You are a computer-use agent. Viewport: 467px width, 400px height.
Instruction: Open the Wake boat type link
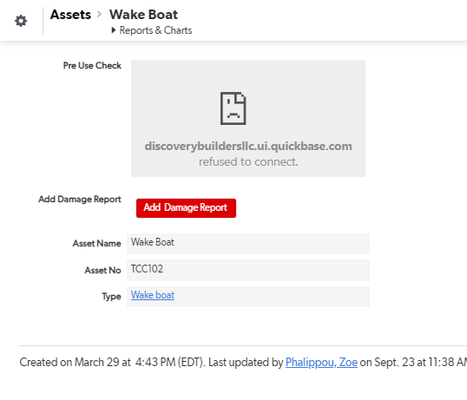[x=153, y=295]
